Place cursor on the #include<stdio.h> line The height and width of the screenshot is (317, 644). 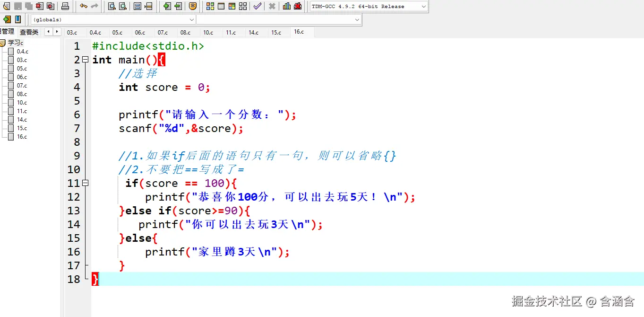[x=148, y=46]
